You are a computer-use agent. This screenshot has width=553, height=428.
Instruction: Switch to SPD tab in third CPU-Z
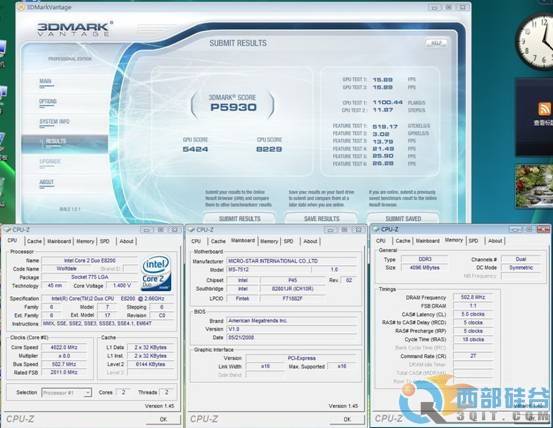(473, 241)
